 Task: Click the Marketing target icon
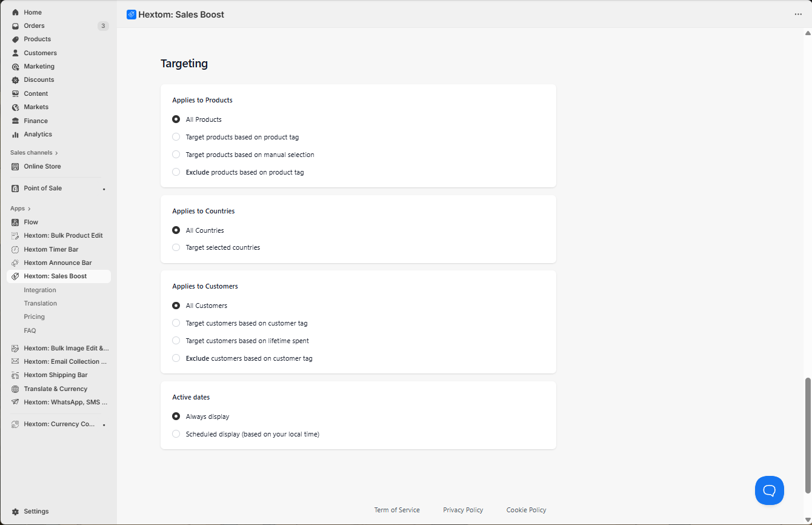pos(16,67)
